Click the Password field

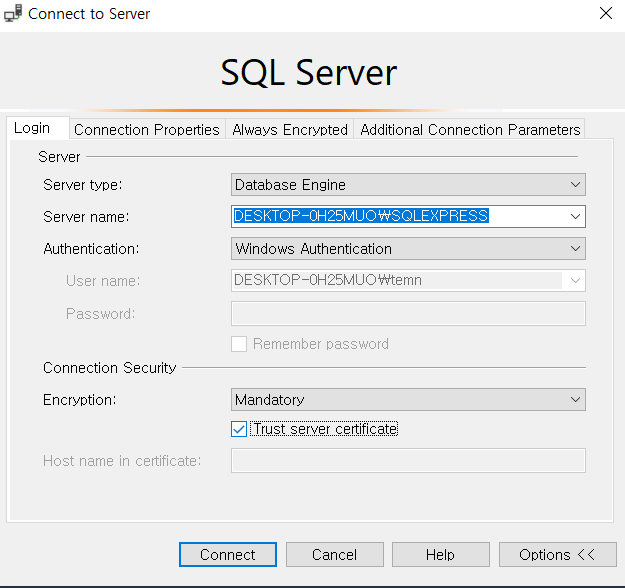click(x=408, y=314)
